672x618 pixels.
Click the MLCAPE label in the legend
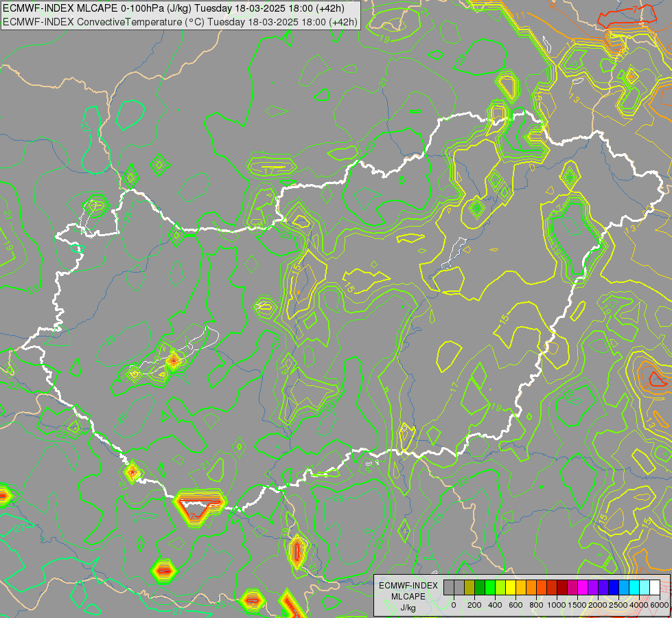click(x=408, y=597)
